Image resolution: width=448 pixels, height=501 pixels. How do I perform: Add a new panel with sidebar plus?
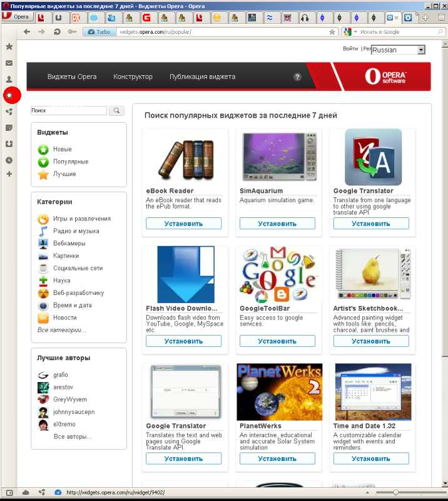pos(9,174)
